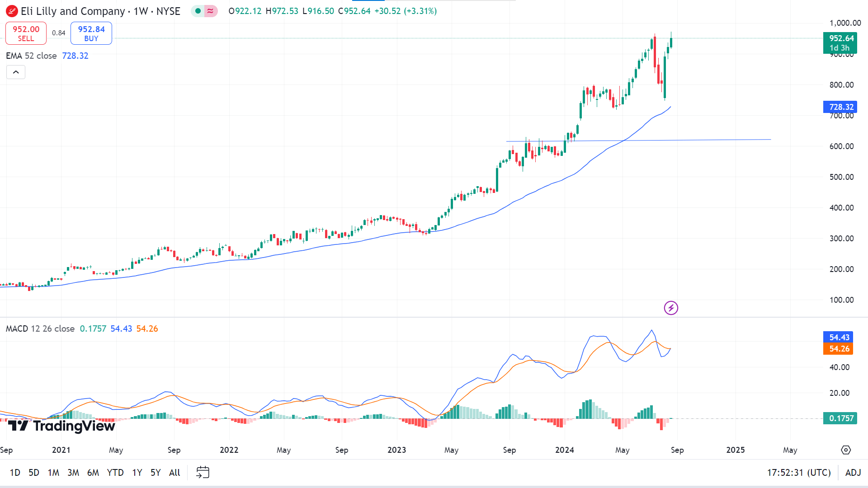
Task: Click the 952.00 SELL button
Action: pos(26,33)
